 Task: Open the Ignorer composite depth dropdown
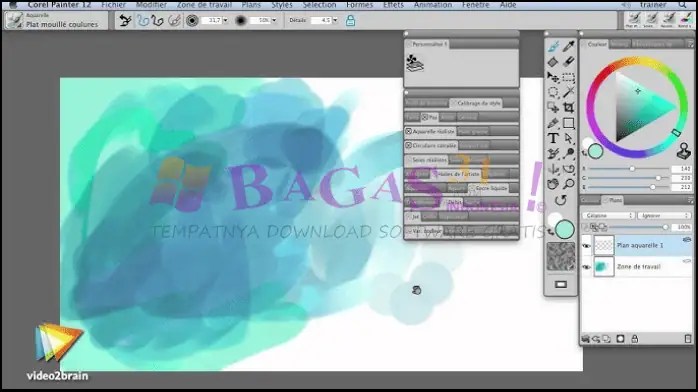664,215
